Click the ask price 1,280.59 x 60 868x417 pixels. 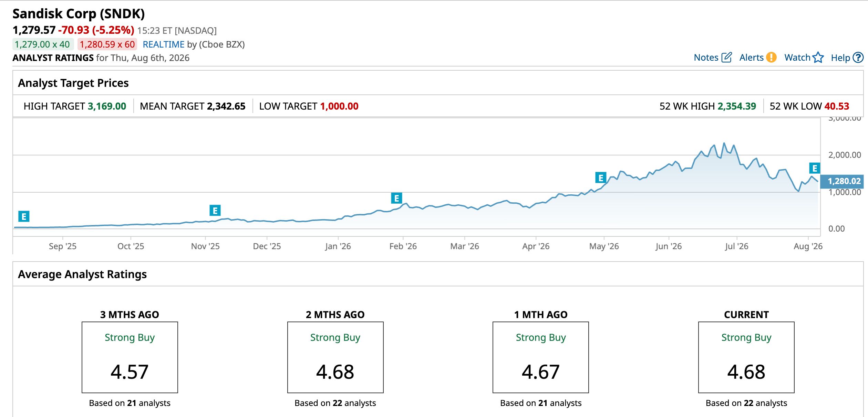[x=107, y=44]
